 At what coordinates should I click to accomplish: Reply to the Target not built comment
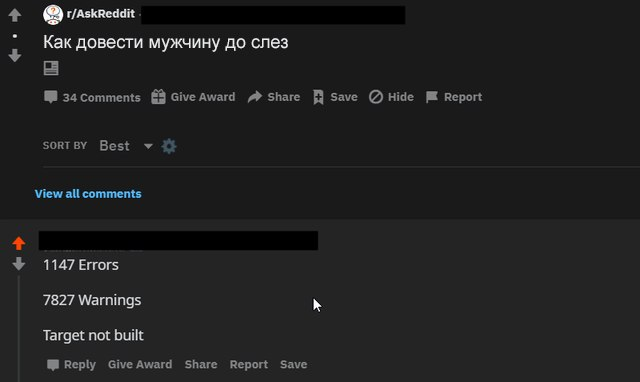[x=71, y=364]
